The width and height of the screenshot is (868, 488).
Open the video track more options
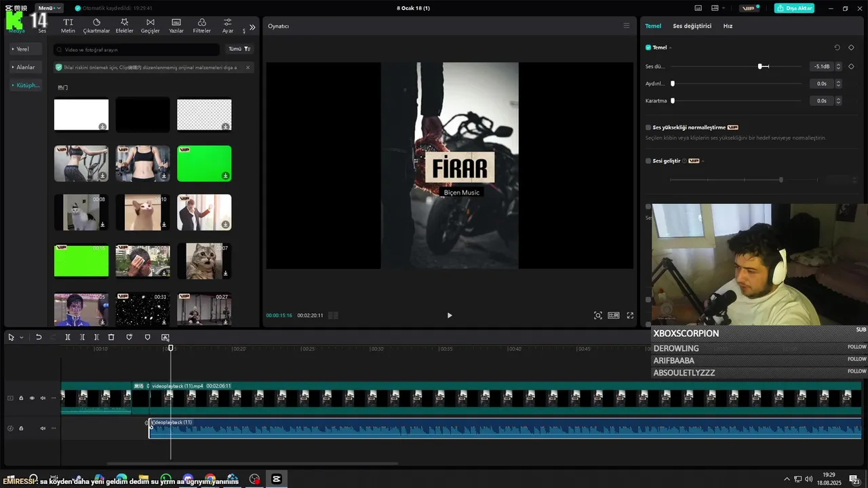tap(54, 398)
